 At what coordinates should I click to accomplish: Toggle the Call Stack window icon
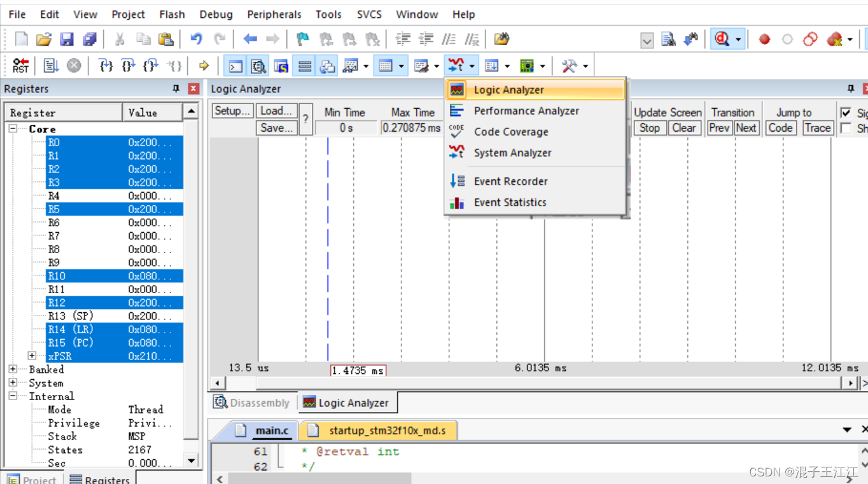[328, 66]
